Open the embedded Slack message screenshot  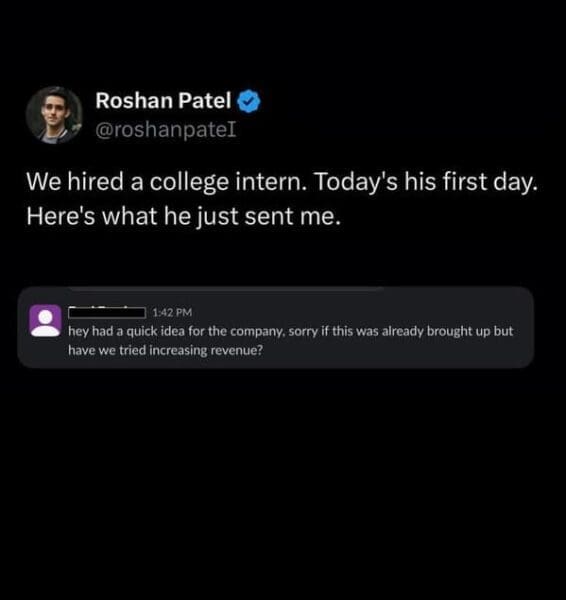[276, 328]
